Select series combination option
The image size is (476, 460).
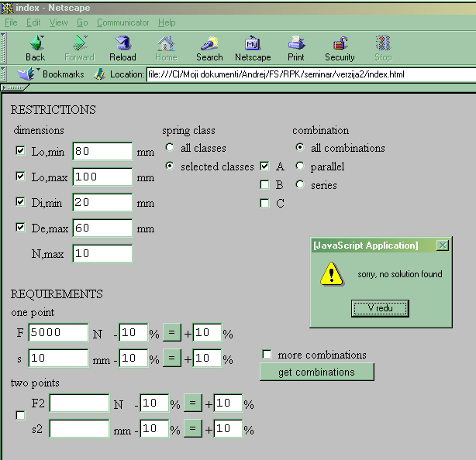click(300, 184)
